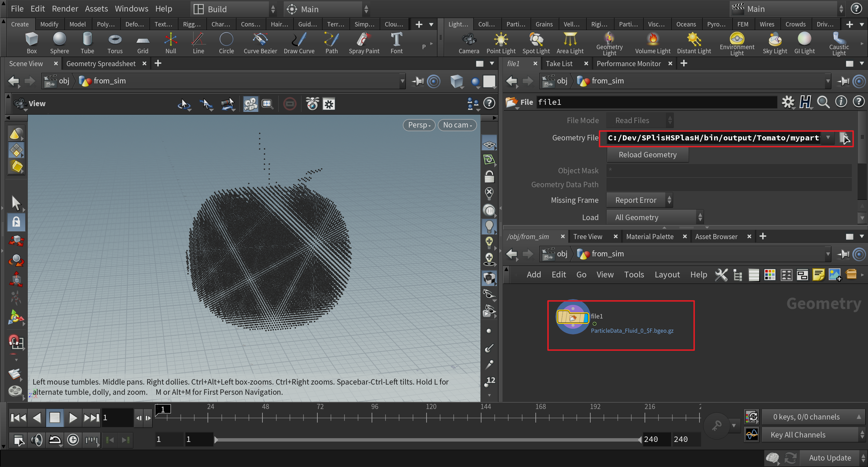
Task: Toggle 'No cam' camera selector
Action: pos(456,124)
